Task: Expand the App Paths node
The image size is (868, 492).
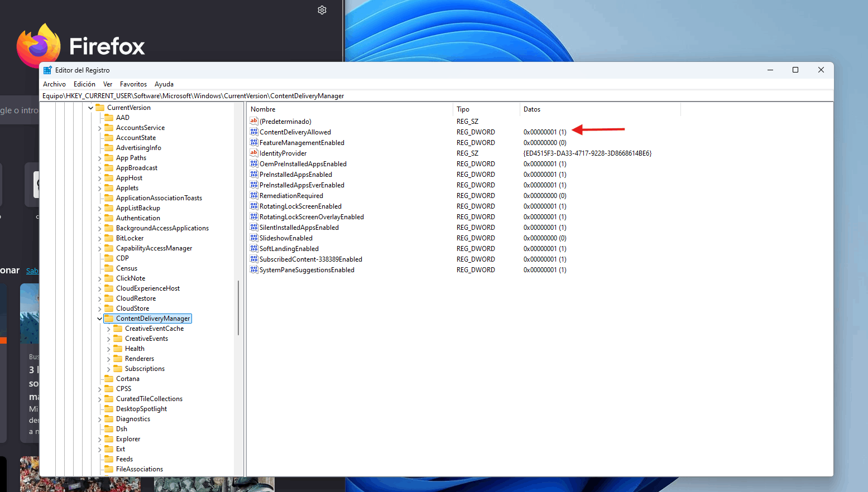Action: point(99,158)
